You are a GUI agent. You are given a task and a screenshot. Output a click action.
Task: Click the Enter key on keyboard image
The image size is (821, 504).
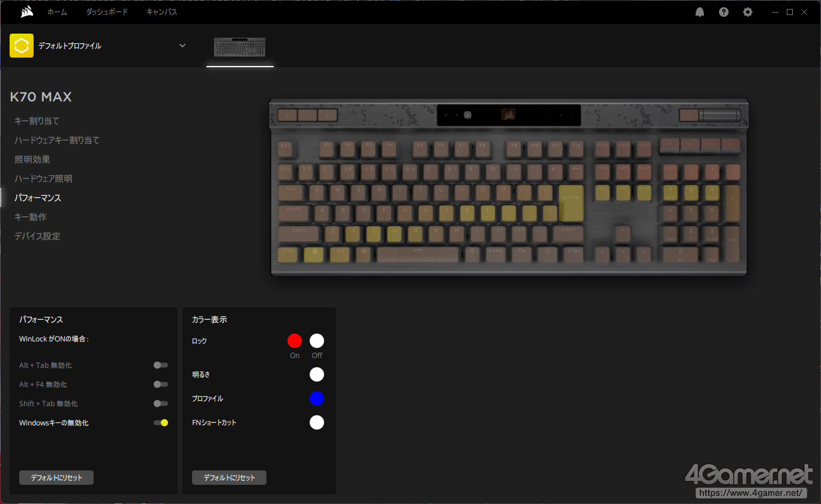pos(570,203)
